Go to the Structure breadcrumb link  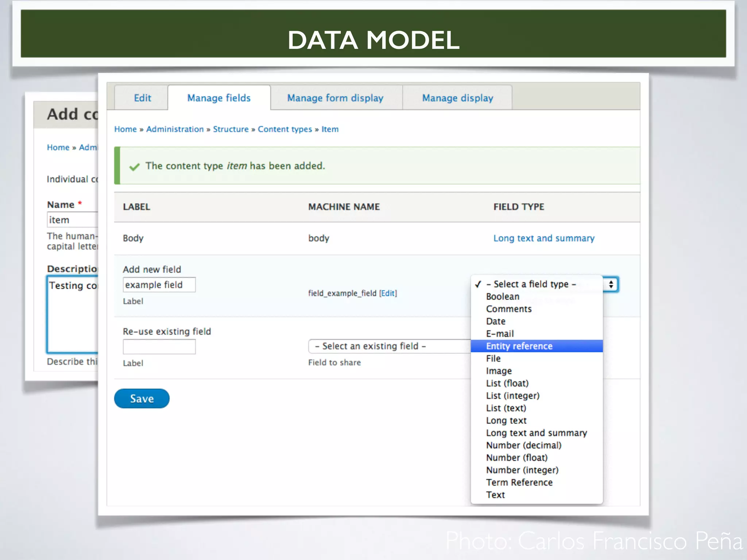coord(231,129)
